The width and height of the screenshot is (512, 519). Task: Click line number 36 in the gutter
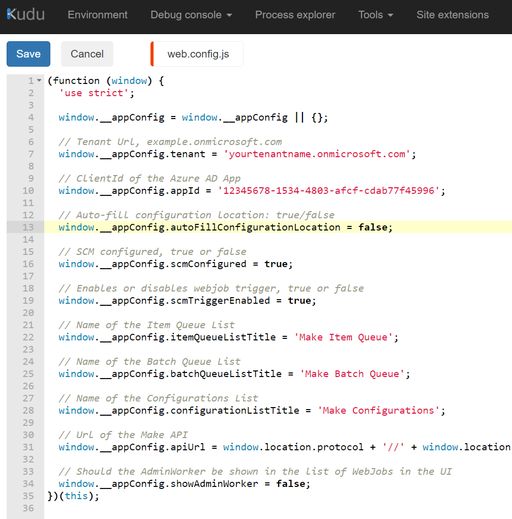pyautogui.click(x=28, y=508)
